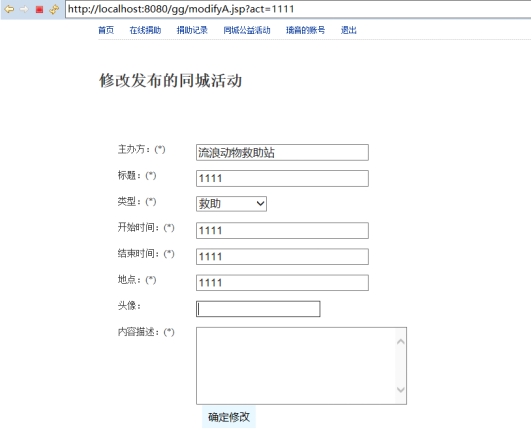Open the 同城公益活动 navigation link

coord(247,30)
